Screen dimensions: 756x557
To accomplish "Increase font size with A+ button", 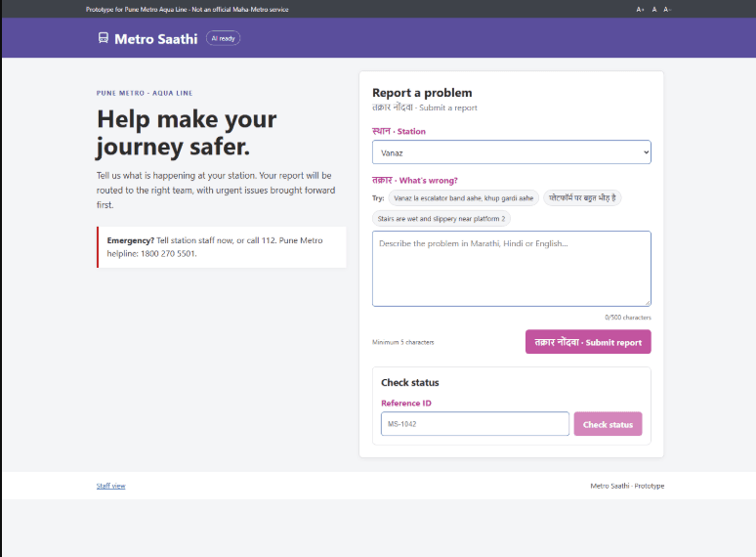I will coord(640,9).
